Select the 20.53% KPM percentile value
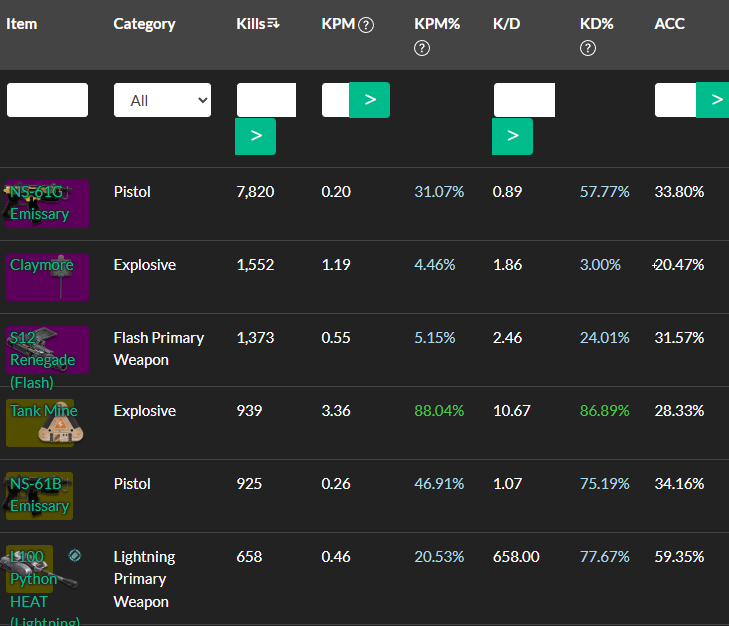The height and width of the screenshot is (626, 729). [x=439, y=557]
